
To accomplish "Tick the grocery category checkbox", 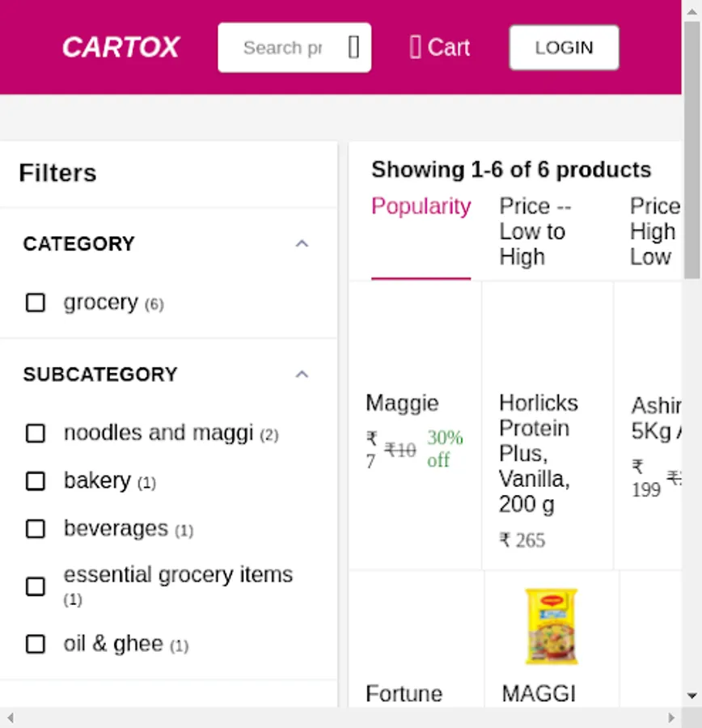I will pos(36,303).
